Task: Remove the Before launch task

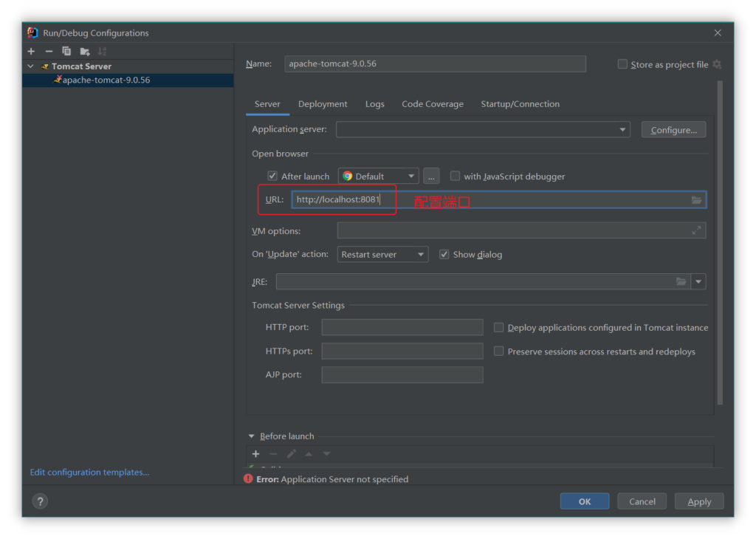Action: 273,453
